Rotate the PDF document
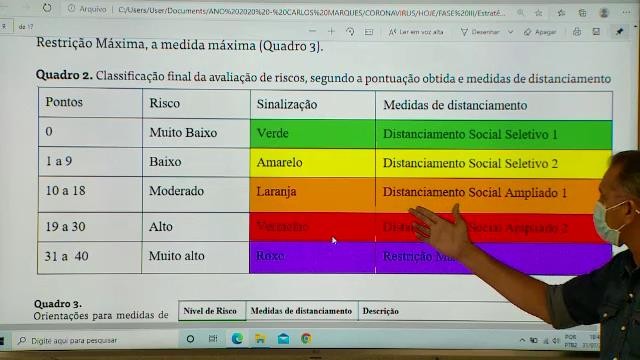Image resolution: width=640 pixels, height=360 pixels. [350, 31]
